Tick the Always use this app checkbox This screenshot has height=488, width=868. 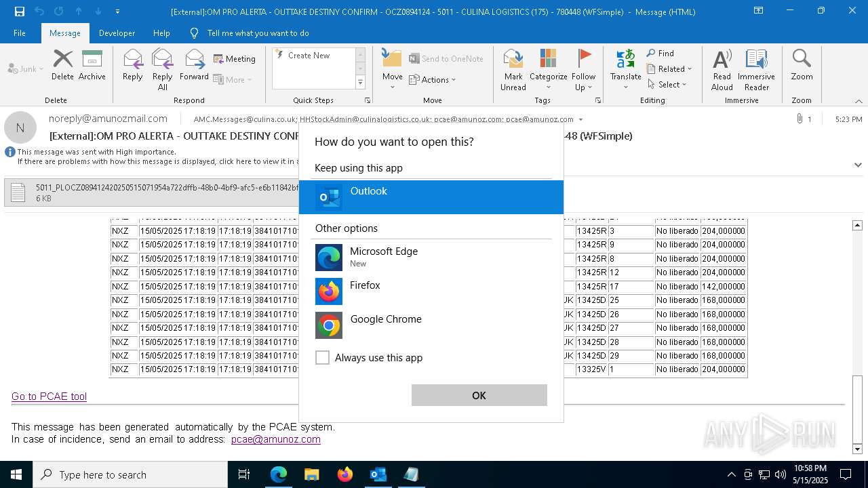(x=323, y=358)
